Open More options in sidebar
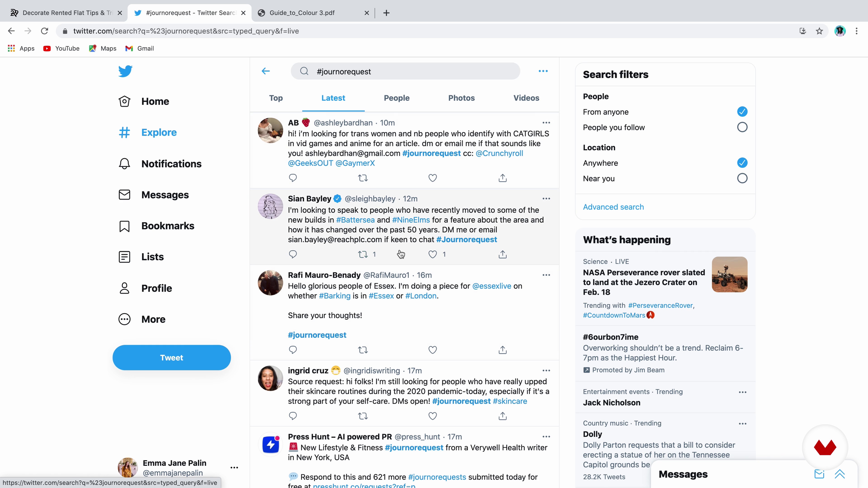868x488 pixels. coord(142,319)
